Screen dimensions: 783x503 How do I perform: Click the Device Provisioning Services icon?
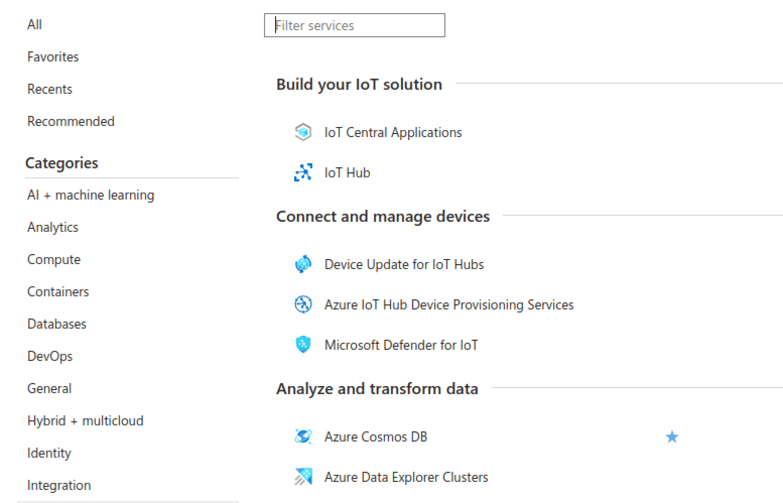point(303,305)
